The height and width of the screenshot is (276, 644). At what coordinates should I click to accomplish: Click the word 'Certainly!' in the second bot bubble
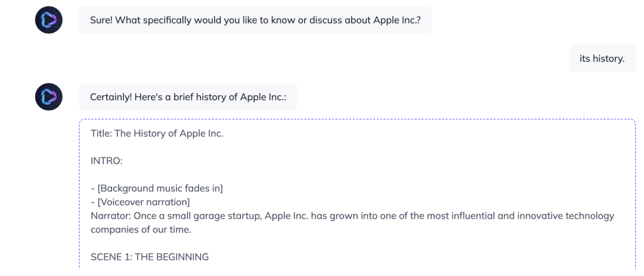tap(109, 97)
